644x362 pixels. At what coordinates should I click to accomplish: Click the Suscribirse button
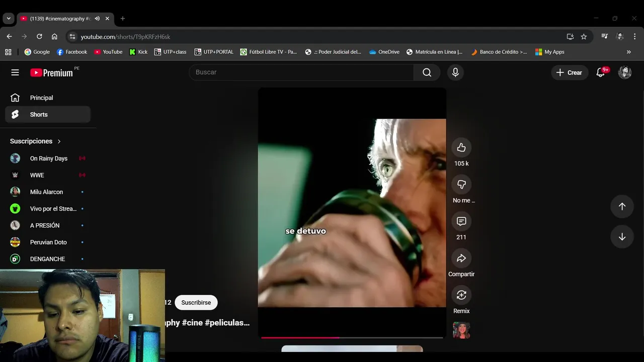tap(196, 303)
